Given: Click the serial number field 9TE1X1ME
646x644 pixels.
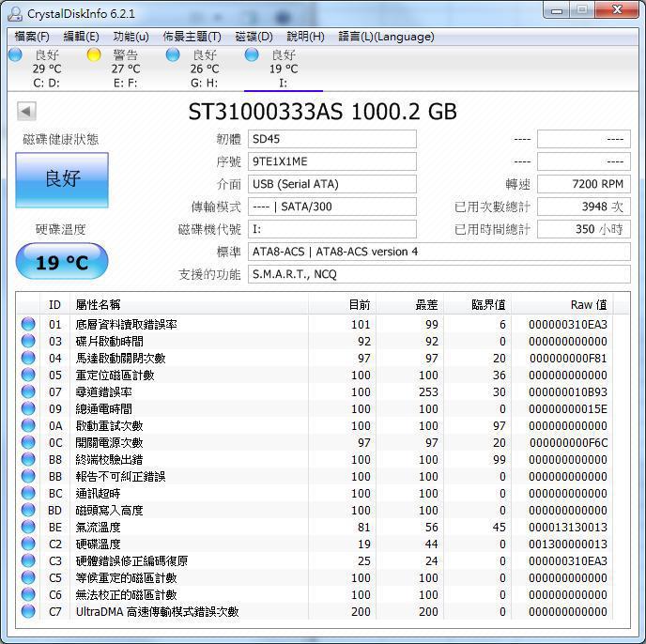Looking at the screenshot, I should coord(332,161).
